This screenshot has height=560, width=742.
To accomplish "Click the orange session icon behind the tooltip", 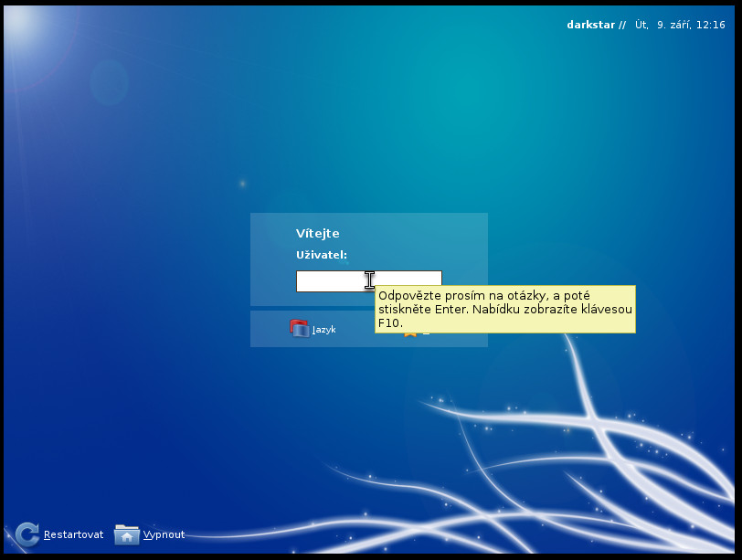I will pyautogui.click(x=410, y=334).
